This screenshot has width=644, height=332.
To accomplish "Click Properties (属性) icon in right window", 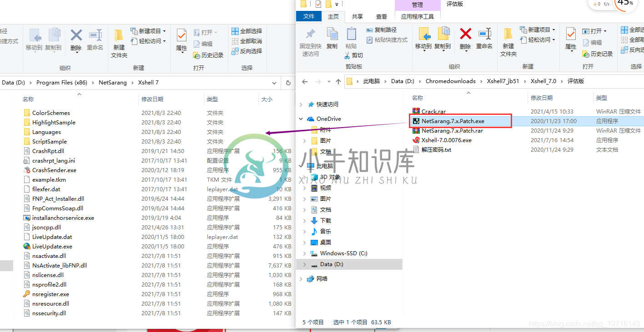I will pos(571,35).
